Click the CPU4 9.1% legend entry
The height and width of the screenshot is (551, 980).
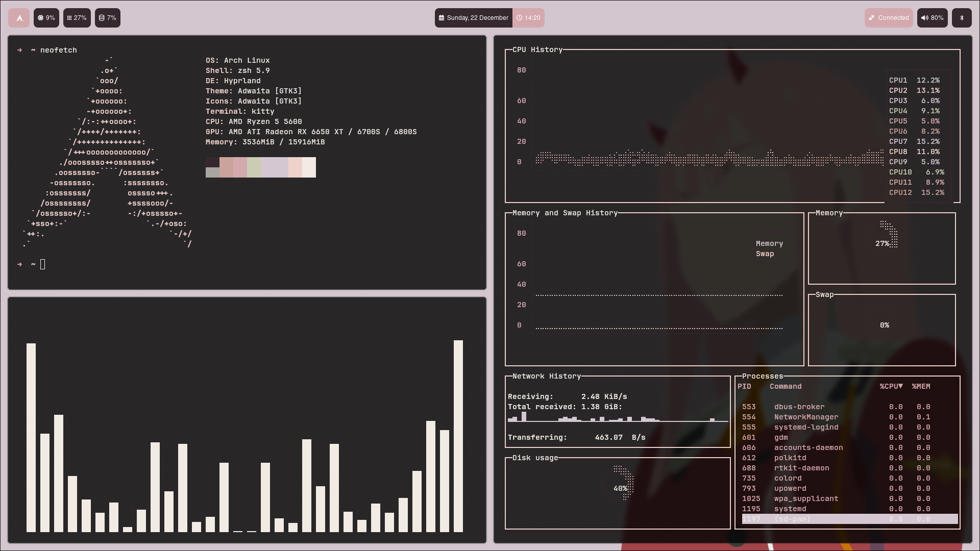[914, 111]
